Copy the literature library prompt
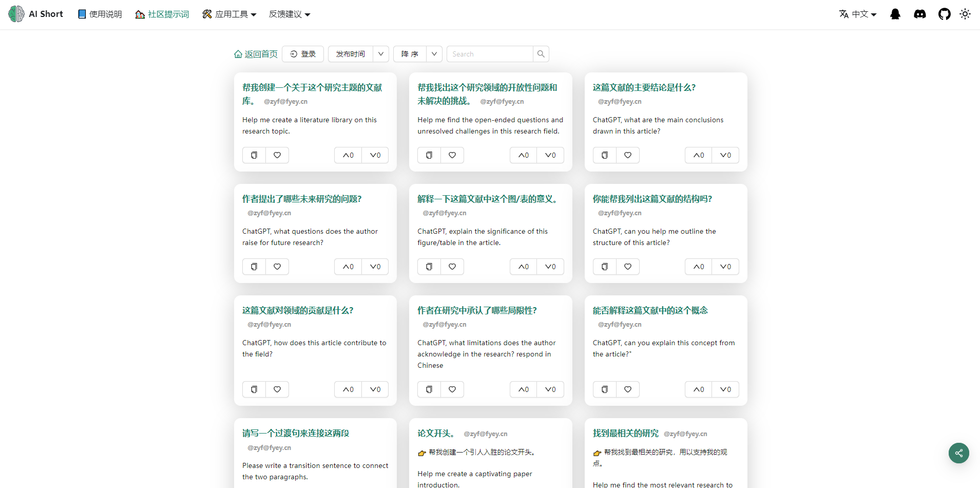Screen dimensions: 980x488 pyautogui.click(x=254, y=155)
